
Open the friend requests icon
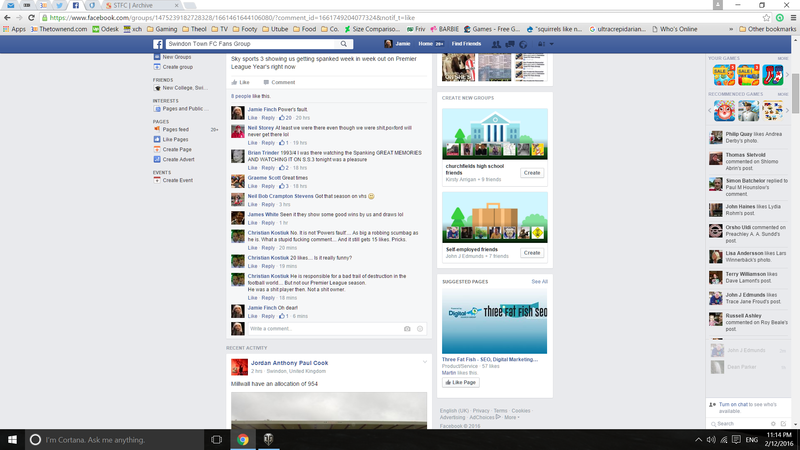(496, 44)
